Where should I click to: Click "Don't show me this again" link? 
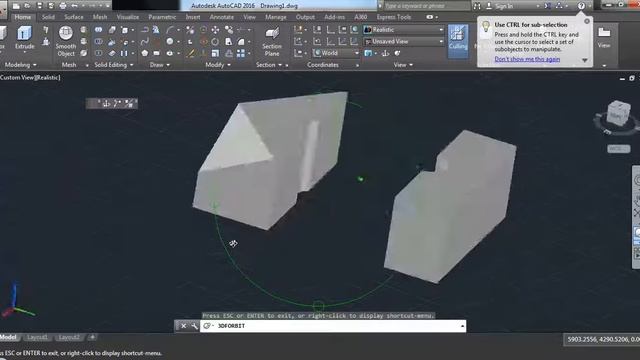coord(527,59)
